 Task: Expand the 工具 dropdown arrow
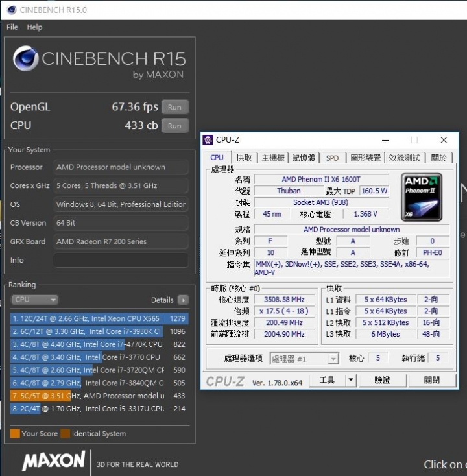coord(351,380)
